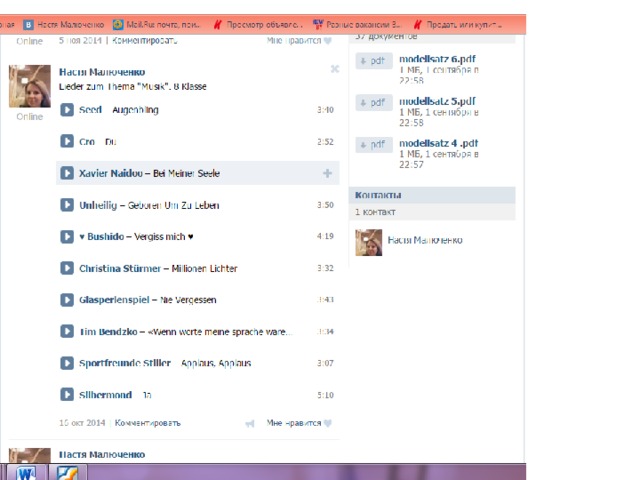Play Silbermond – Ja track
The height and width of the screenshot is (480, 640).
click(x=67, y=395)
